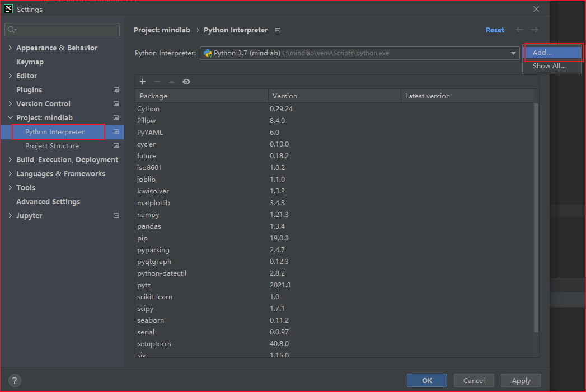Click inside the settings search field

[62, 29]
